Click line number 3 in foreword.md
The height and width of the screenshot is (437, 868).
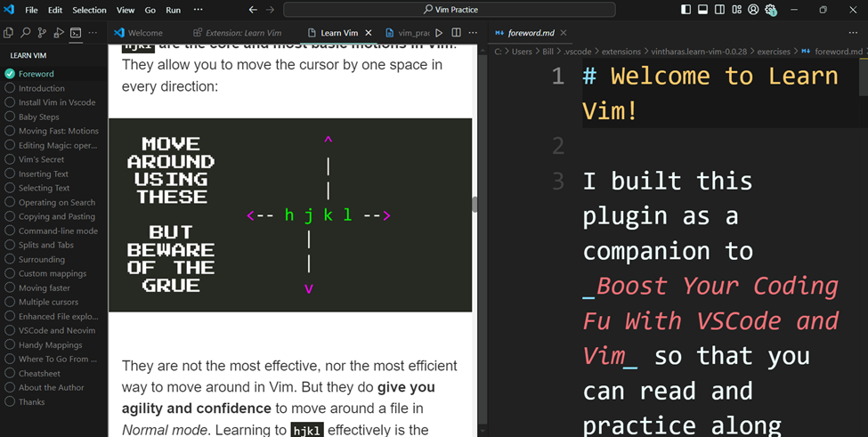coord(558,182)
